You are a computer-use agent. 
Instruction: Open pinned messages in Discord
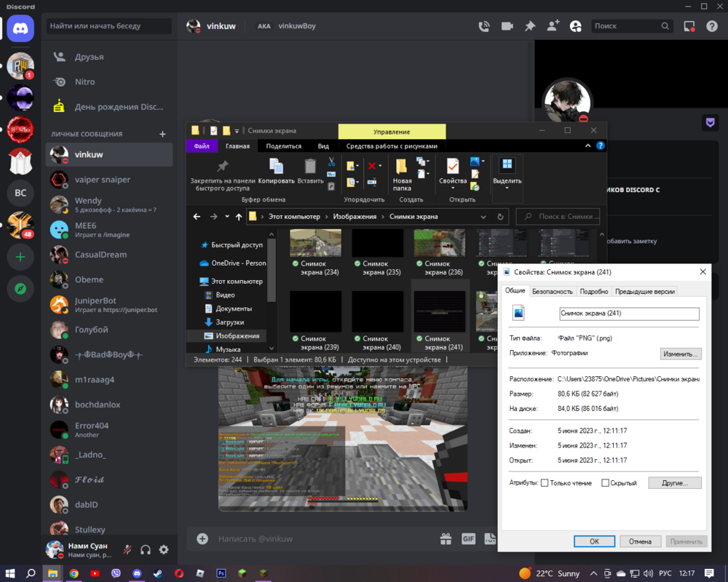tap(530, 26)
